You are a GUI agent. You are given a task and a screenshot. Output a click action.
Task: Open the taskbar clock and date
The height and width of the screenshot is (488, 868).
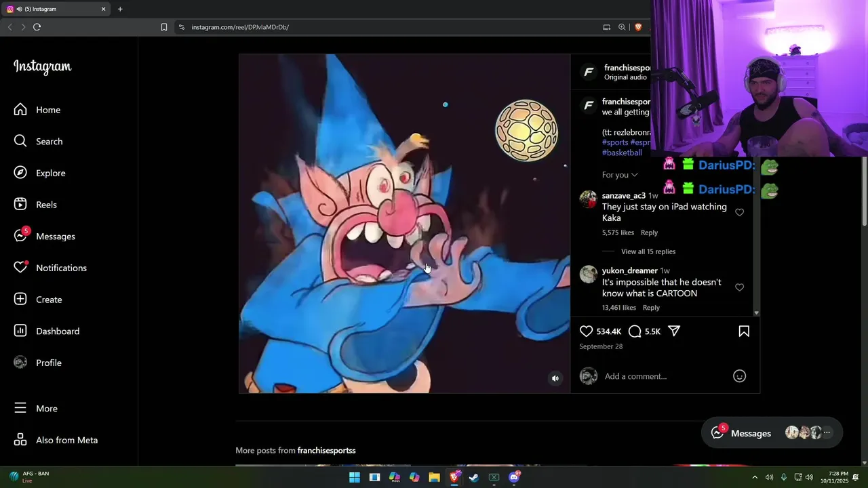[x=834, y=477]
